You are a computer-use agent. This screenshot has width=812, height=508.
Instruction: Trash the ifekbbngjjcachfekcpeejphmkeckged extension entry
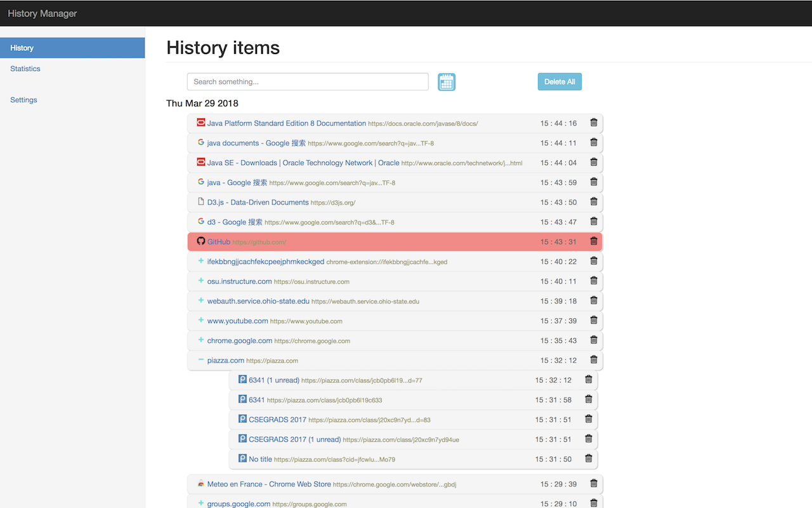coord(594,261)
